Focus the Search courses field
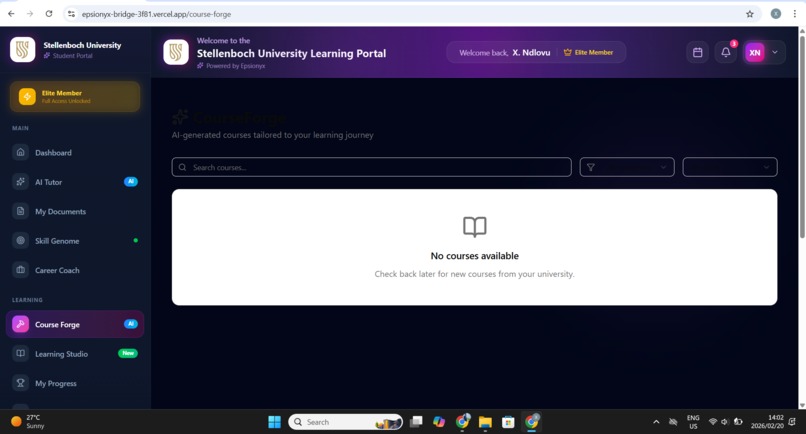 point(372,167)
